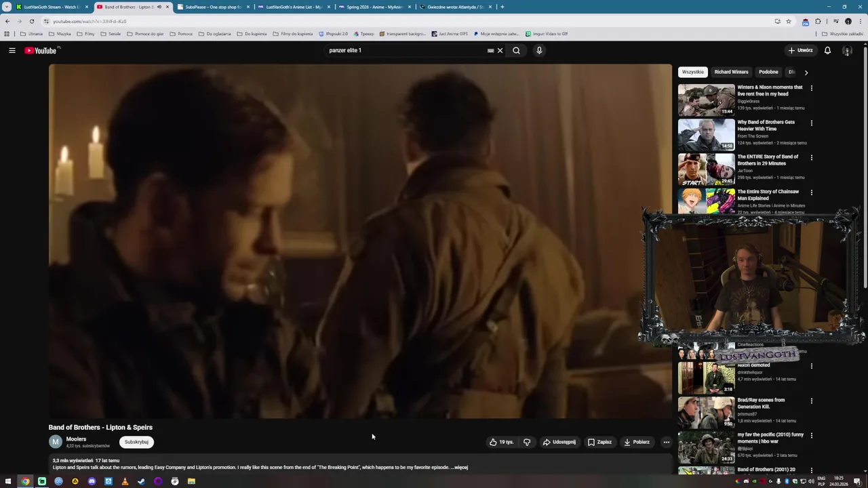Open 'my fav the pacific (2010) funny moments' title

(x=770, y=438)
